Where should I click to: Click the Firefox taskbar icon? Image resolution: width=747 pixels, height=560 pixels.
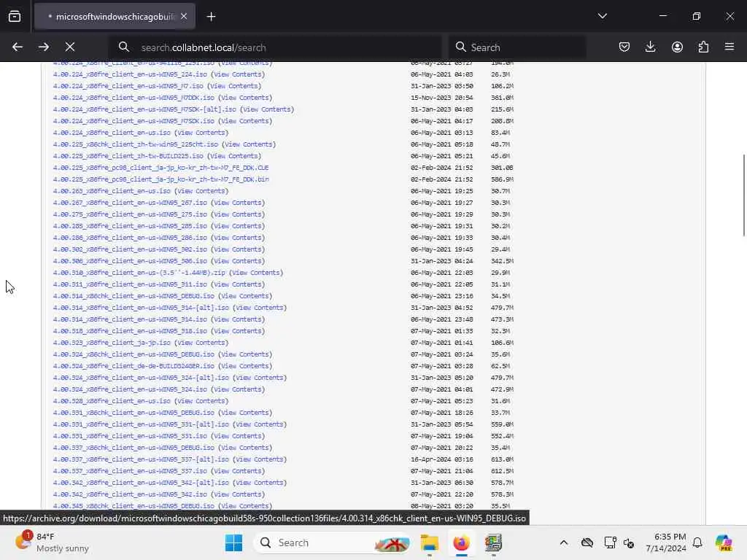461,542
